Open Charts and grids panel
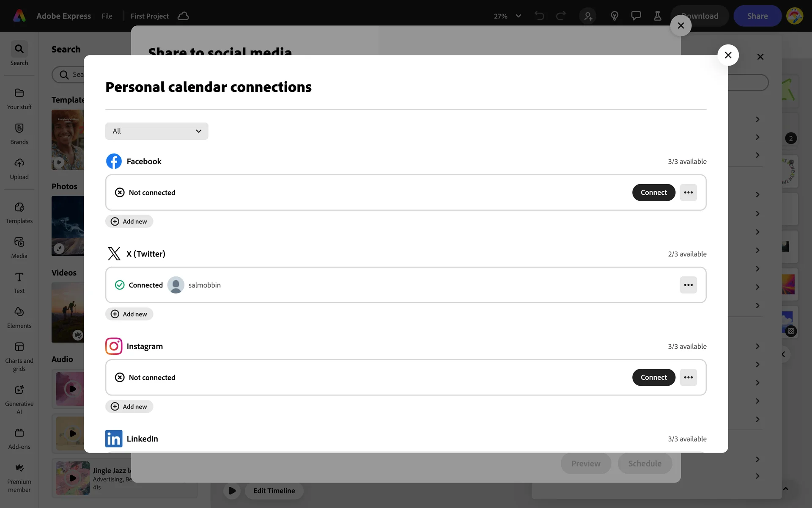 (19, 348)
